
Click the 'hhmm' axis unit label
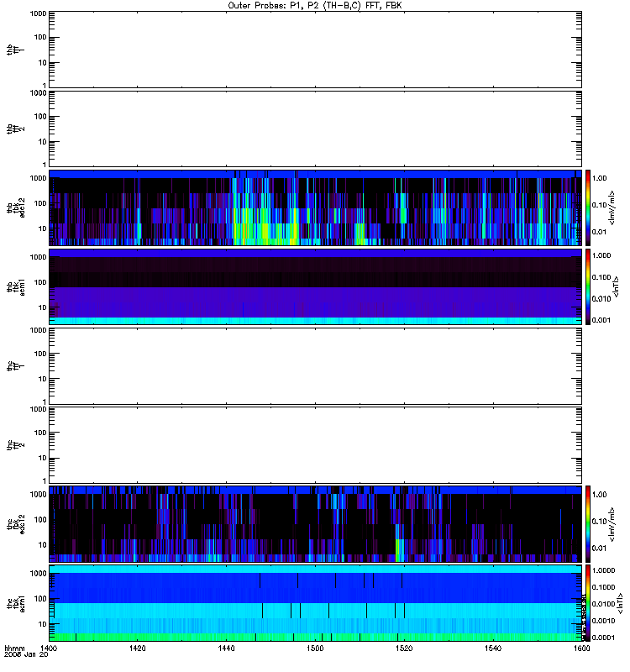[x=14, y=648]
